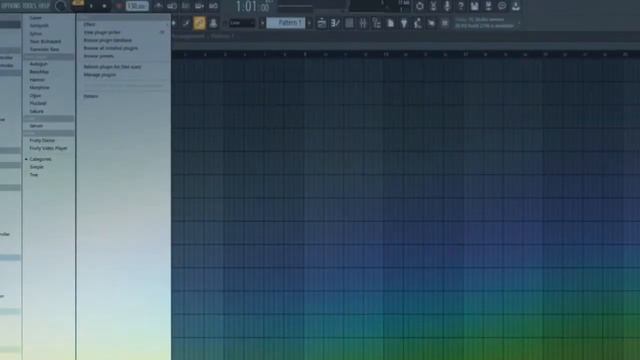
Task: Click the 1:01 song time display
Action: pos(252,7)
